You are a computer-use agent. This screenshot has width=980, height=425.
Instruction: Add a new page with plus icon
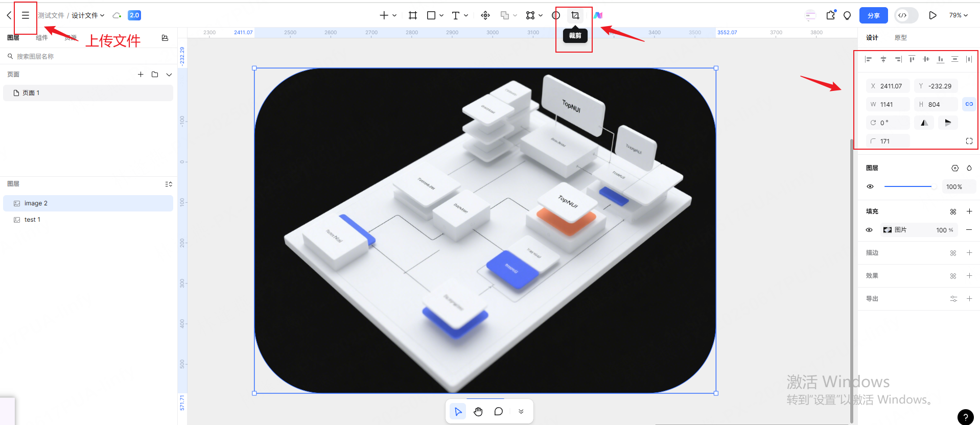pyautogui.click(x=141, y=75)
